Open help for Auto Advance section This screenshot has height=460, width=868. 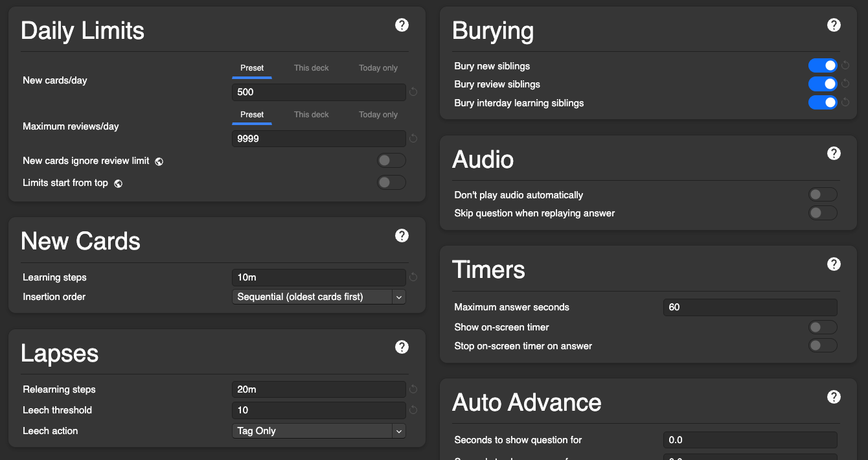click(x=834, y=397)
